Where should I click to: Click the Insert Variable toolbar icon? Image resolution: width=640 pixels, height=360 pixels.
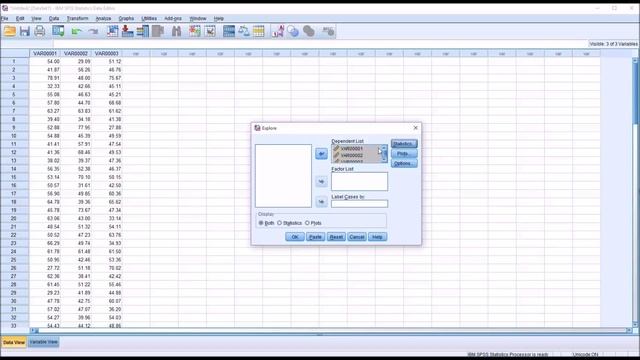pyautogui.click(x=210, y=31)
